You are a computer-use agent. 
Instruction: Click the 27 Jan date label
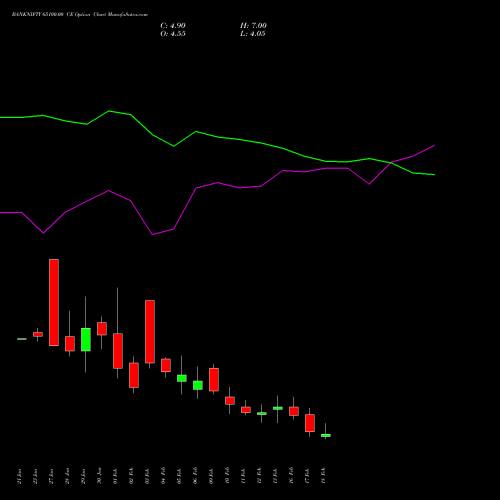tap(52, 476)
